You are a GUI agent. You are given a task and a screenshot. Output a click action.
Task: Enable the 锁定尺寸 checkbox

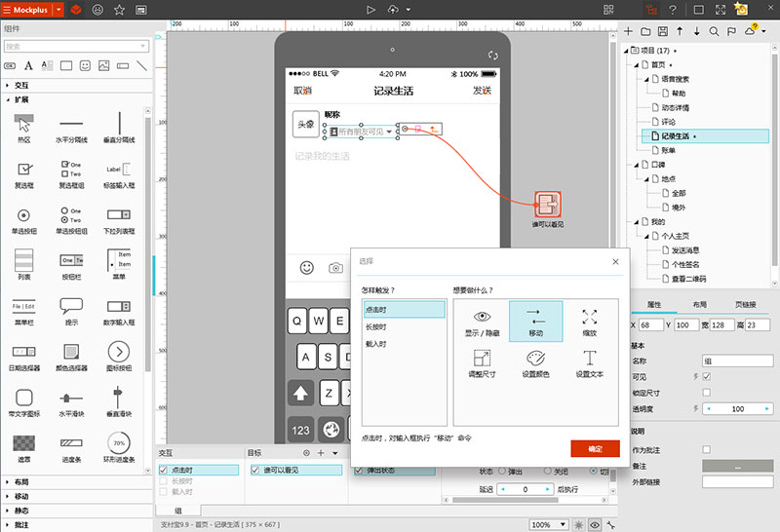click(x=707, y=393)
